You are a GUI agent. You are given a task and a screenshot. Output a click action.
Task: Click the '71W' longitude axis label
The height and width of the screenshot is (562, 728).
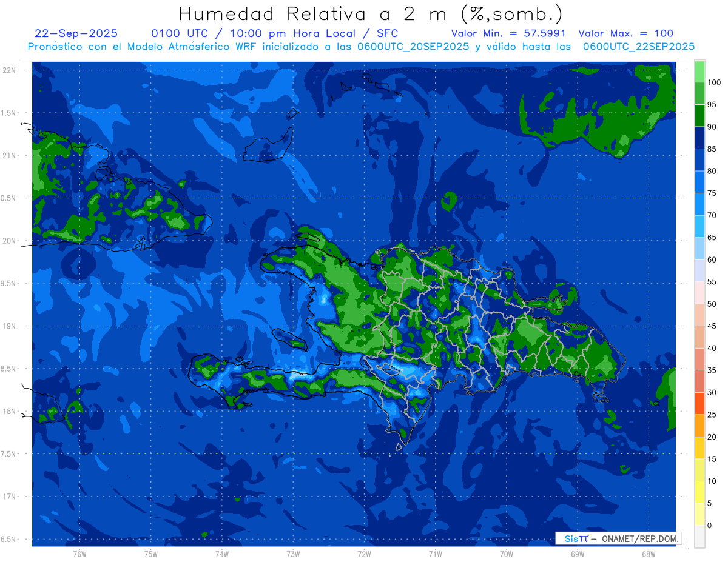click(435, 554)
